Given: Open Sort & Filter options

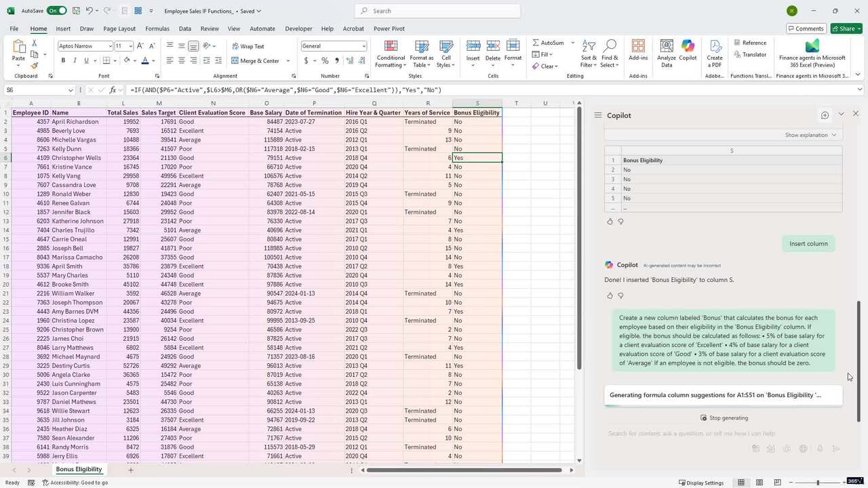Looking at the screenshot, I should click(x=588, y=53).
